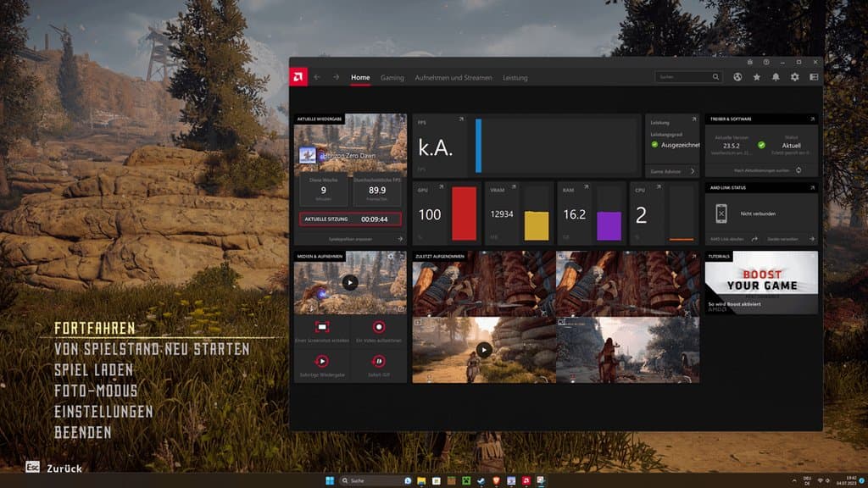Toggle the sidebar layout icon

[814, 77]
